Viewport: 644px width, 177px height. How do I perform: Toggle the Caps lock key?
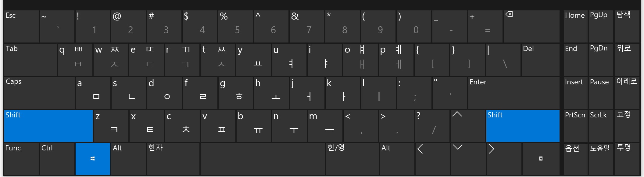39,93
